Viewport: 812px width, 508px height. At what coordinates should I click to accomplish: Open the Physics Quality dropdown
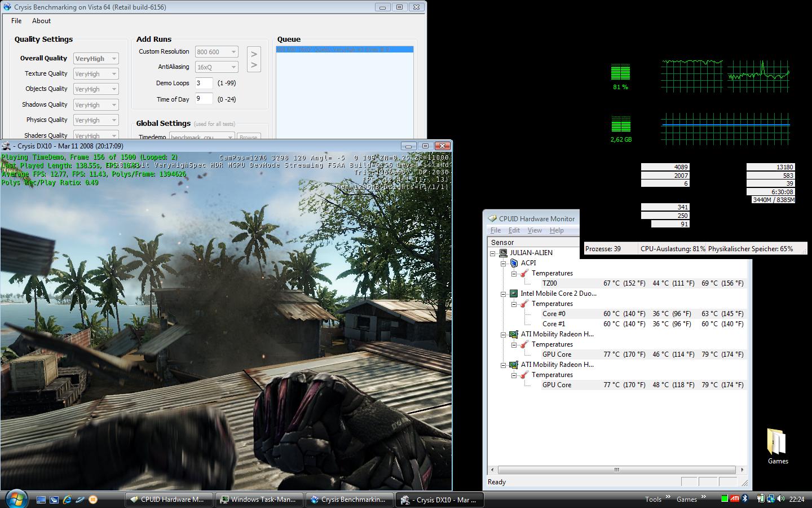(x=96, y=120)
